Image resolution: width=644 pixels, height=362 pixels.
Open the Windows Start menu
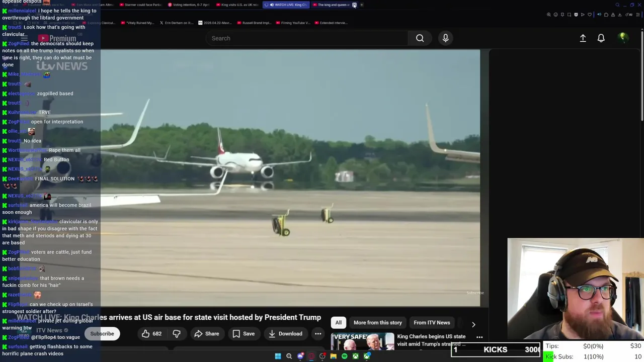[278, 356]
